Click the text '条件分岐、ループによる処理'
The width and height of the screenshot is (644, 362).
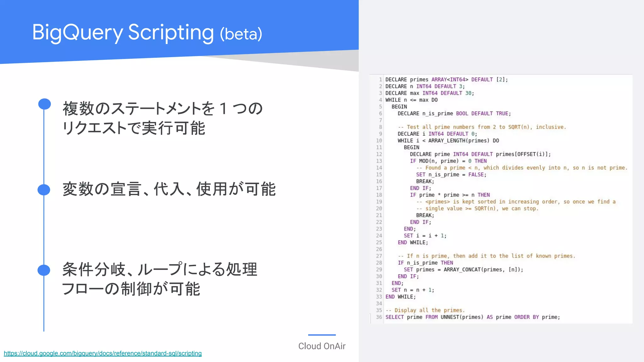point(160,269)
